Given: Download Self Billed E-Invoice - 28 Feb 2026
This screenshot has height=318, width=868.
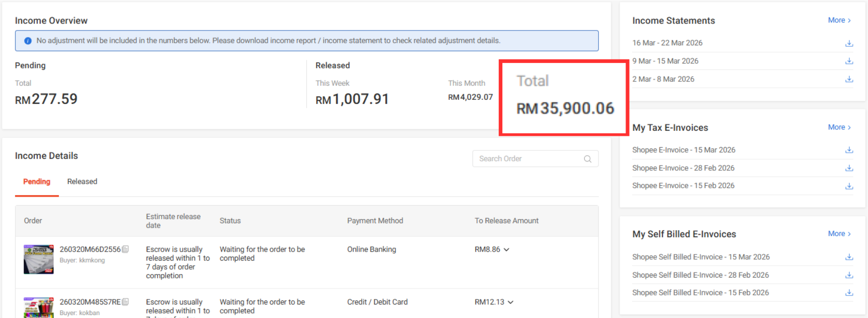Looking at the screenshot, I should coord(849,275).
